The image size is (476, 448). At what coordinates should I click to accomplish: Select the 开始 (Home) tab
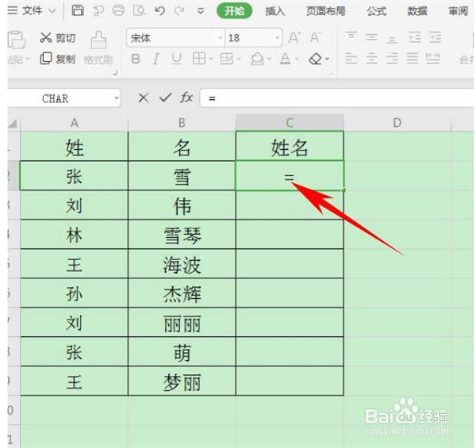point(234,11)
